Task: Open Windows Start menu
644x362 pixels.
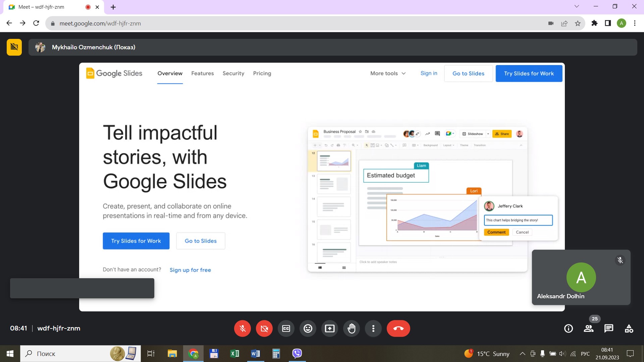Action: [10, 354]
